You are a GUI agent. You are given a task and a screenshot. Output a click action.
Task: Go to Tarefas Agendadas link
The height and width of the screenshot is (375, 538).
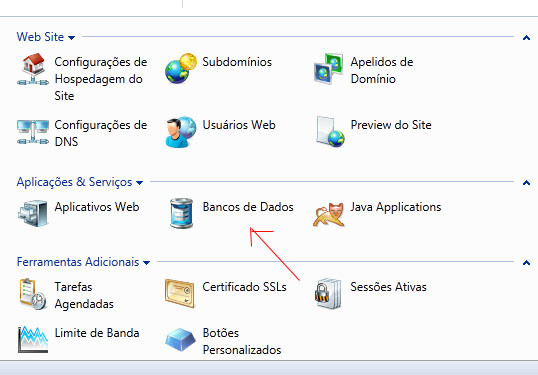pos(84,295)
